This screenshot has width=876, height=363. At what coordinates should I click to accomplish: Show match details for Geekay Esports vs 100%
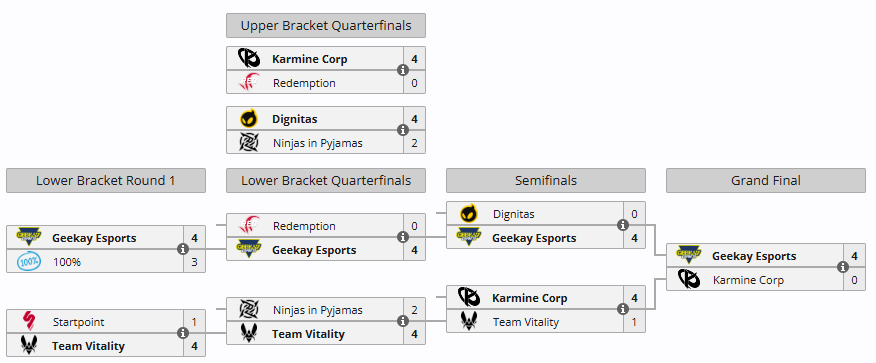pos(183,249)
